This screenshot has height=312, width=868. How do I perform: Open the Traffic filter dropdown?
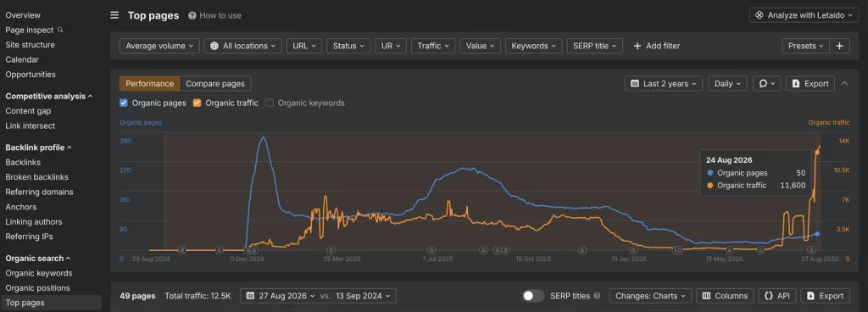(x=433, y=46)
